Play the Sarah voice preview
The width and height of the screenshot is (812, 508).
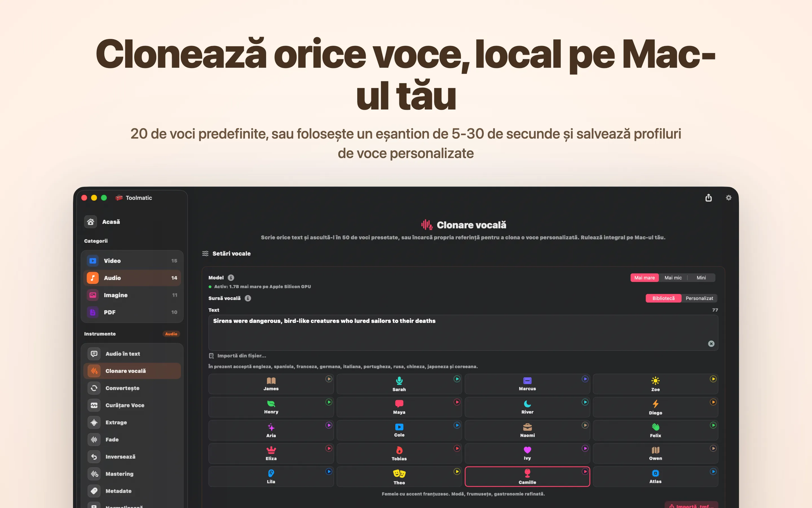[x=457, y=379]
